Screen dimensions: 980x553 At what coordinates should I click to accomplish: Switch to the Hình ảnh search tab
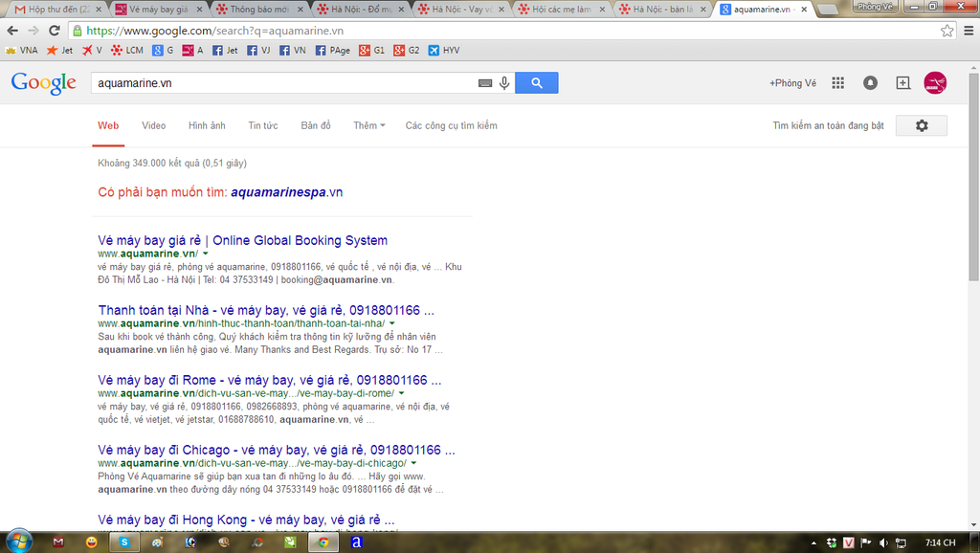point(207,125)
